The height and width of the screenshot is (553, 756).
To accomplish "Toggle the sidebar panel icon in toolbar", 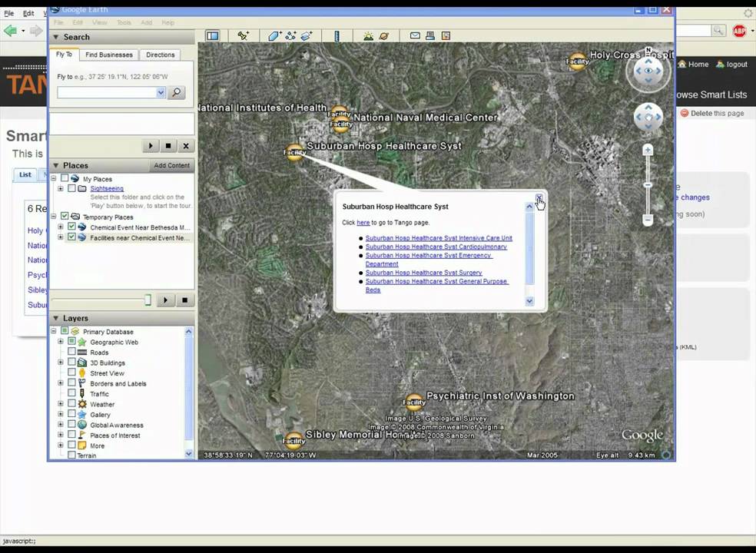I will tap(213, 35).
